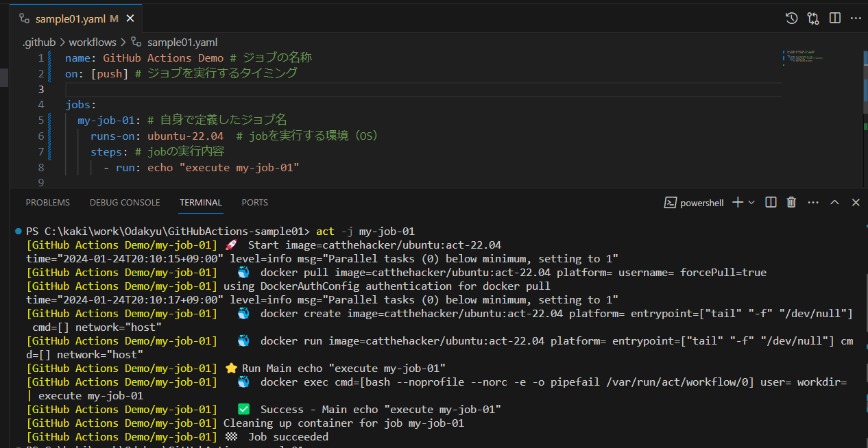
Task: Open the launch profile dropdown arrow
Action: click(x=751, y=202)
